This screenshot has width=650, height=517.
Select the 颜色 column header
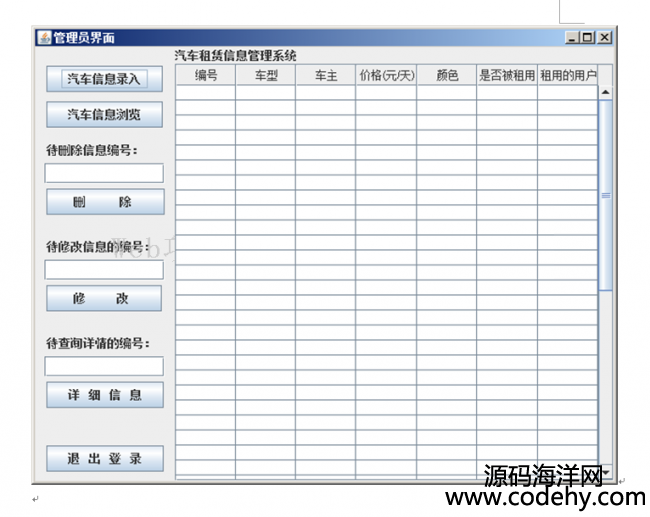point(447,76)
